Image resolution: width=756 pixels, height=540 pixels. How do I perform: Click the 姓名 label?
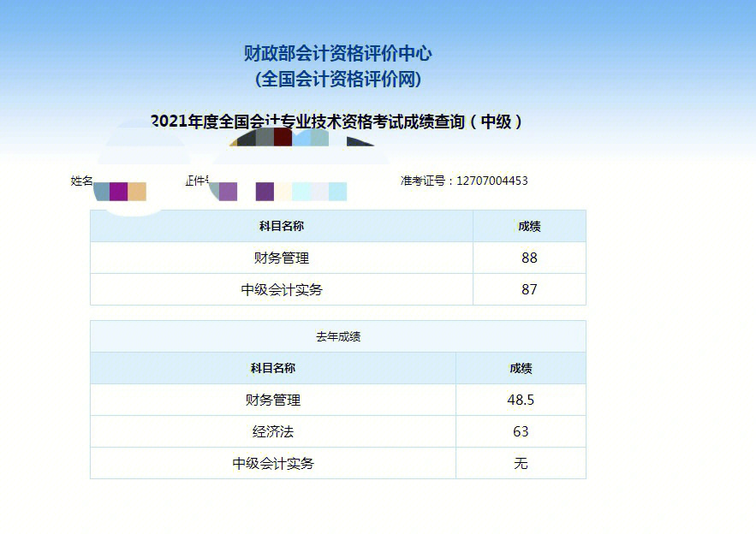pos(81,181)
